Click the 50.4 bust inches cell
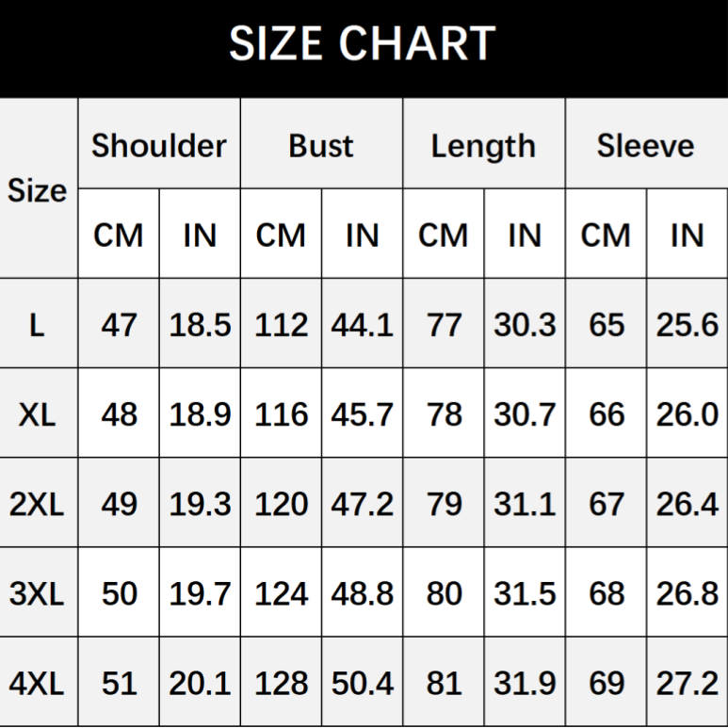The image size is (728, 728). click(362, 684)
